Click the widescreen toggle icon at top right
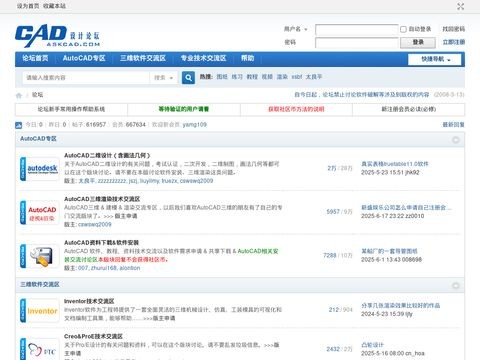This screenshot has height=360, width=480. pos(461,6)
